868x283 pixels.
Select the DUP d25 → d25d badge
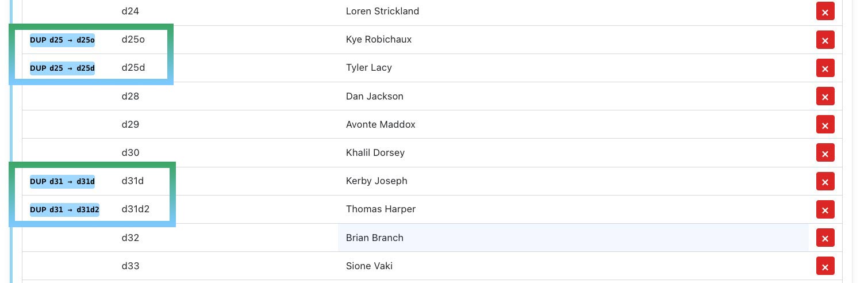[62, 68]
